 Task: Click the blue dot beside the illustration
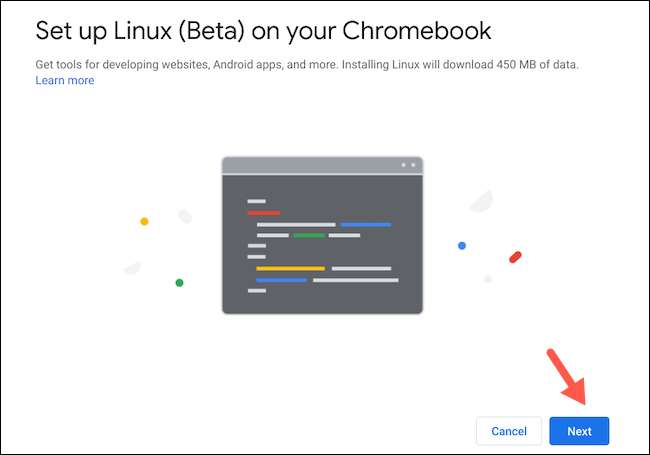pyautogui.click(x=462, y=245)
